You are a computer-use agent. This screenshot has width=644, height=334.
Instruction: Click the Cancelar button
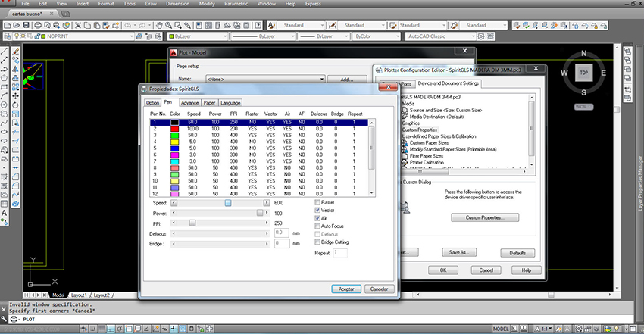coord(379,289)
